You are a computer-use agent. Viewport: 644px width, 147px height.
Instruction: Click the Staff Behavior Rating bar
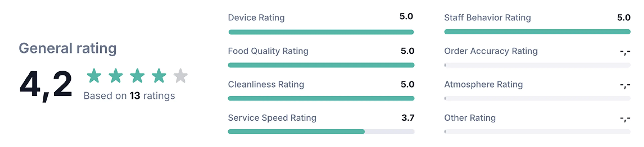(537, 32)
